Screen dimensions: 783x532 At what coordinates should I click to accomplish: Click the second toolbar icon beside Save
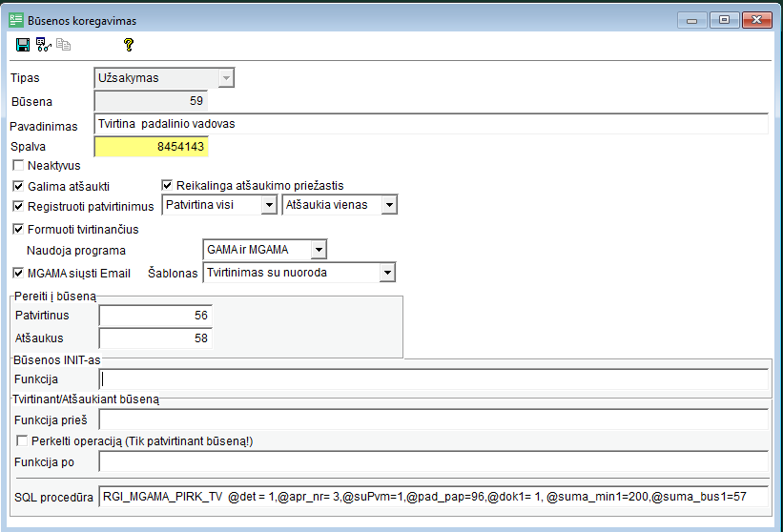click(43, 44)
